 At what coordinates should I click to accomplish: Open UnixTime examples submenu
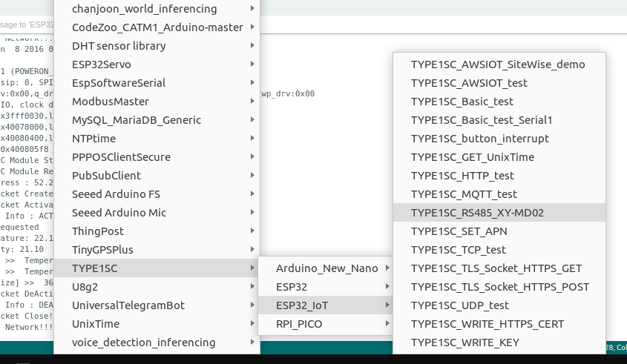157,324
